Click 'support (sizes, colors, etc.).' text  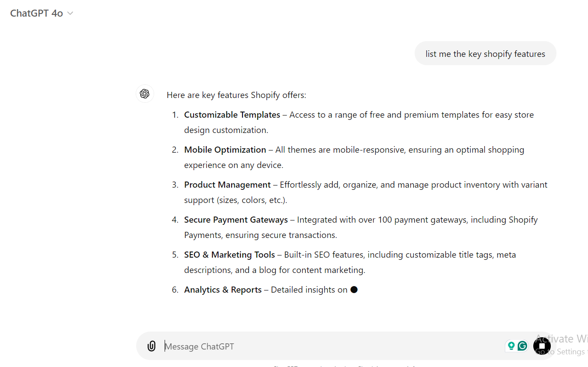click(236, 200)
